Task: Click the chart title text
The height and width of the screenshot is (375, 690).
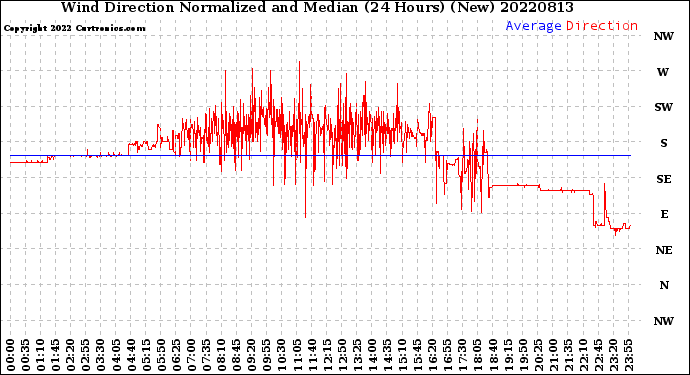Action: (x=317, y=7)
